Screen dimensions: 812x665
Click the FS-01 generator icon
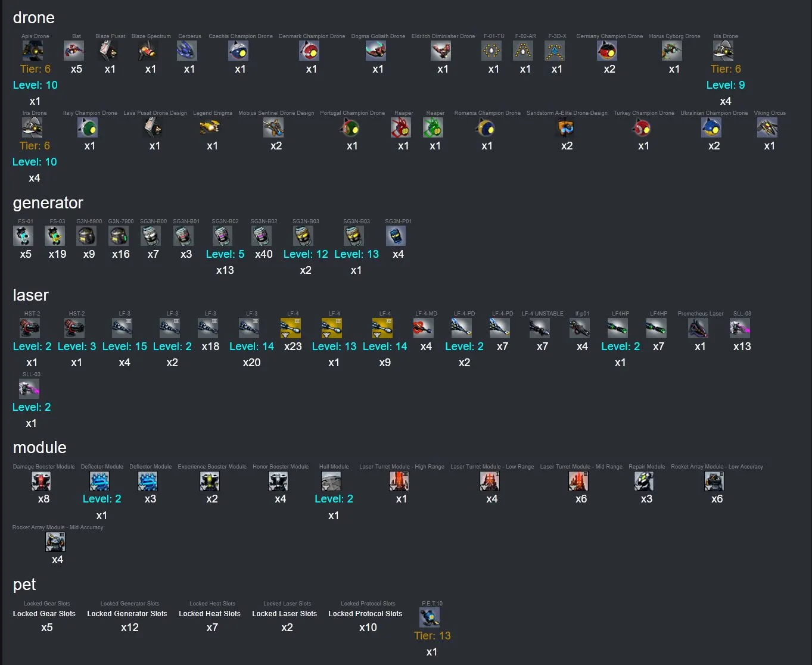click(x=23, y=236)
